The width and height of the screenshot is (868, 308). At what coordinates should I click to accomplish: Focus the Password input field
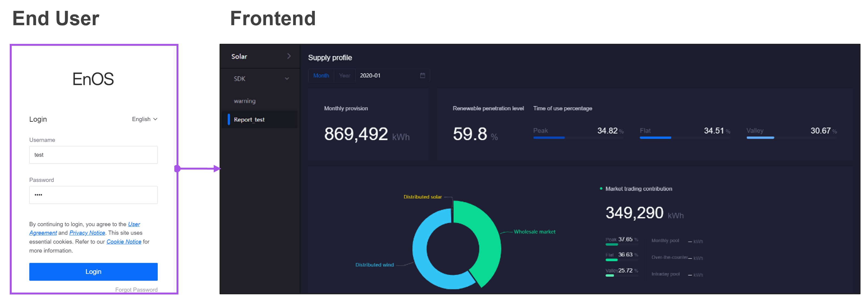[93, 195]
